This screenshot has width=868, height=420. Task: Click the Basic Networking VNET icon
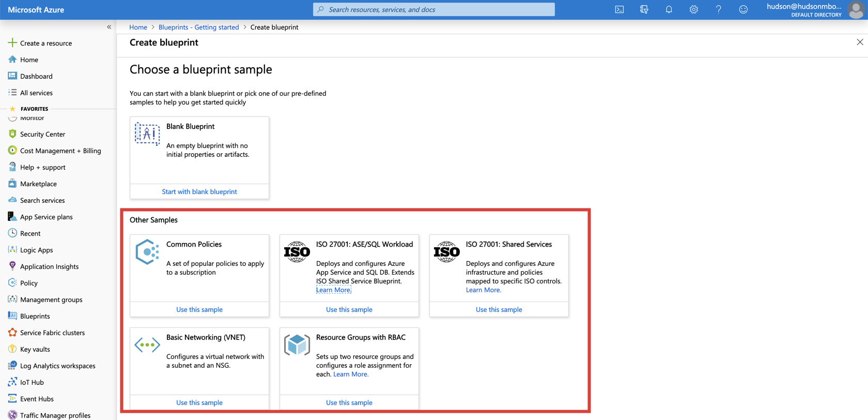[147, 344]
